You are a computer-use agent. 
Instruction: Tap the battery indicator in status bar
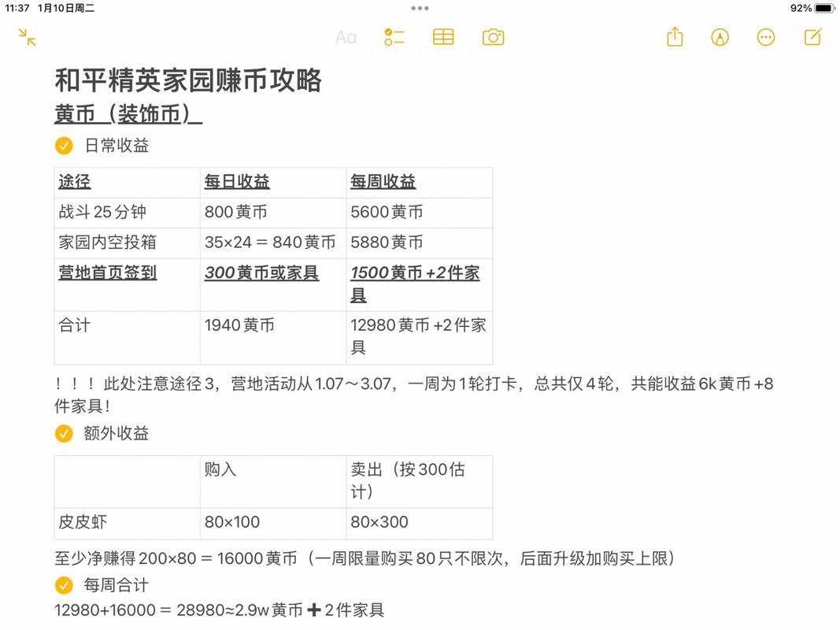pos(824,8)
